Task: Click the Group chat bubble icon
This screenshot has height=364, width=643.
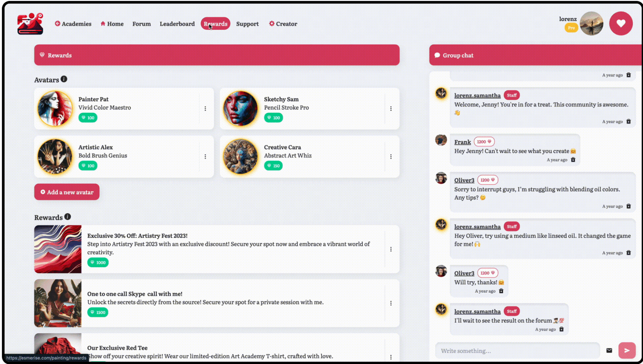Action: coord(437,55)
